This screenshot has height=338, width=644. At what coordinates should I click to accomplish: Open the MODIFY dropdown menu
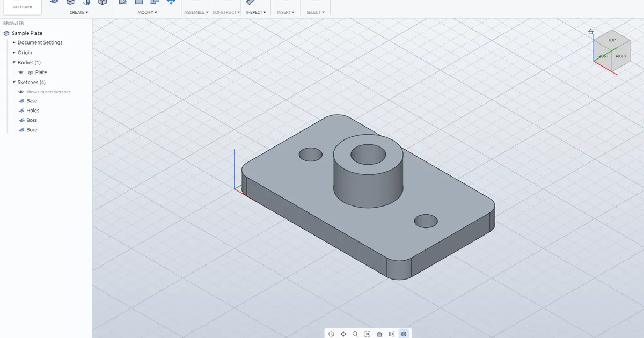point(147,12)
